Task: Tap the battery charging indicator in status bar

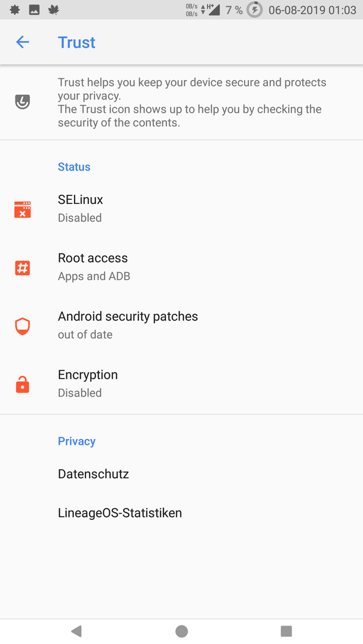Action: [254, 10]
